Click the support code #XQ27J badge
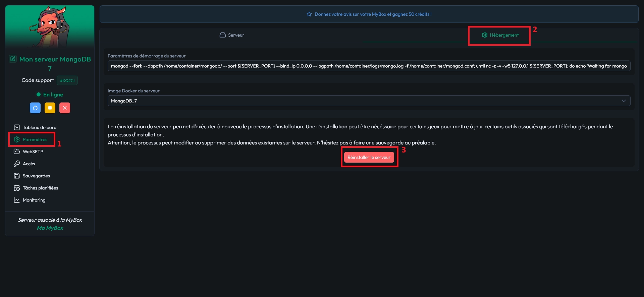Image resolution: width=644 pixels, height=297 pixels. [x=67, y=81]
